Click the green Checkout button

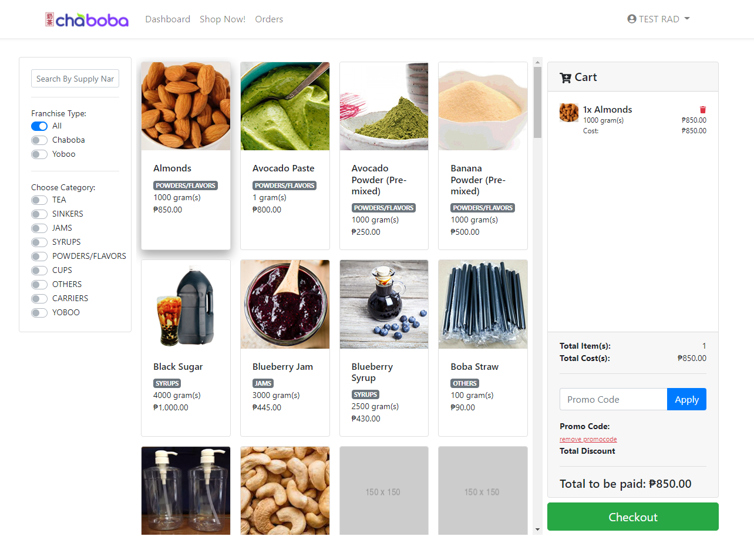coord(633,517)
